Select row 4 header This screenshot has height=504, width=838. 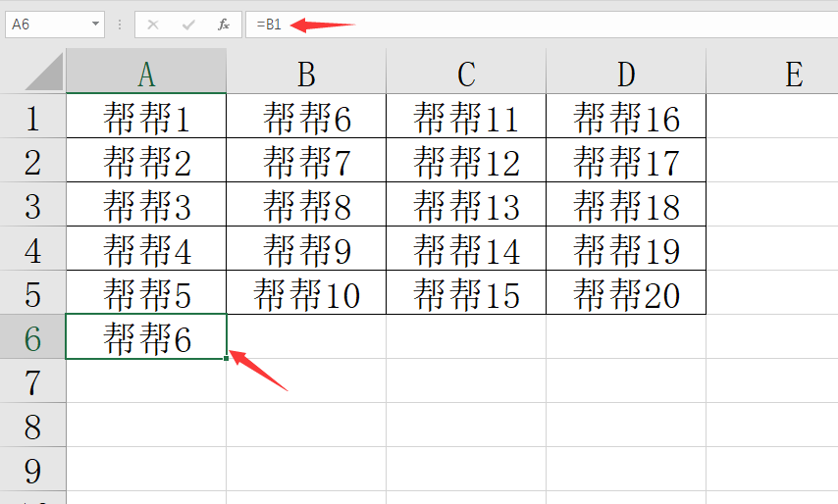[32, 249]
